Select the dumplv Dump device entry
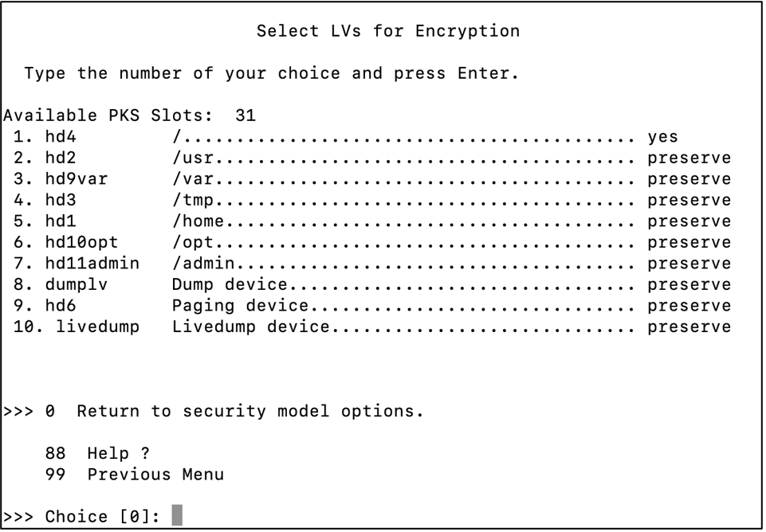766x532 pixels. pos(371,284)
